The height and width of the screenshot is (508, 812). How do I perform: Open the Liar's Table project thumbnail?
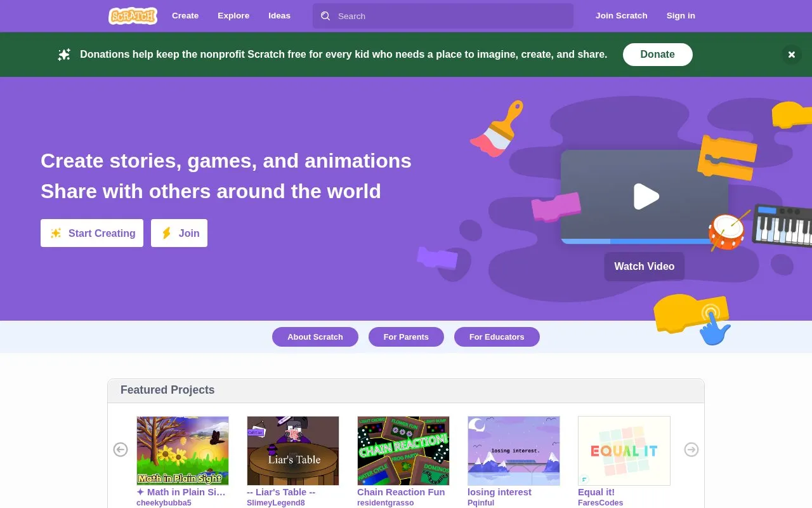(293, 451)
